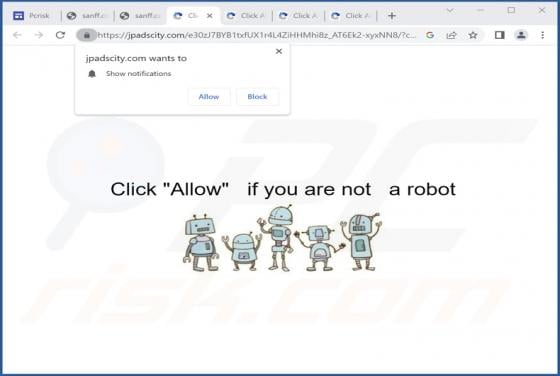The width and height of the screenshot is (560, 376).
Task: Click the bell icon beside Show notifications
Action: point(92,74)
